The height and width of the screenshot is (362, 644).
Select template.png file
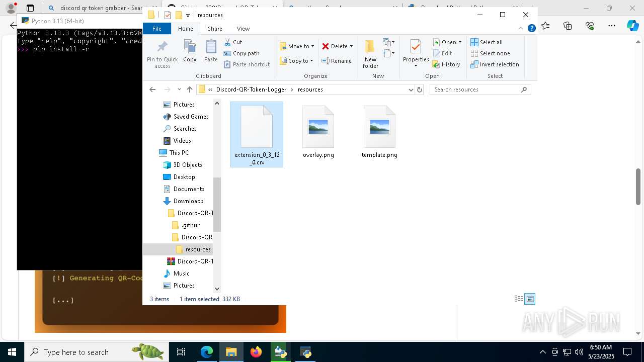point(379,132)
